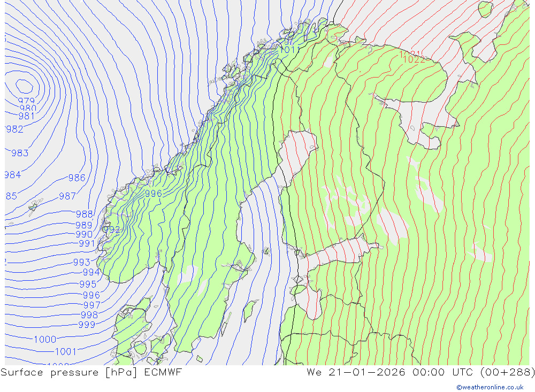The image size is (535, 392).
Task: Select the 986 isobar label
Action: click(x=77, y=178)
